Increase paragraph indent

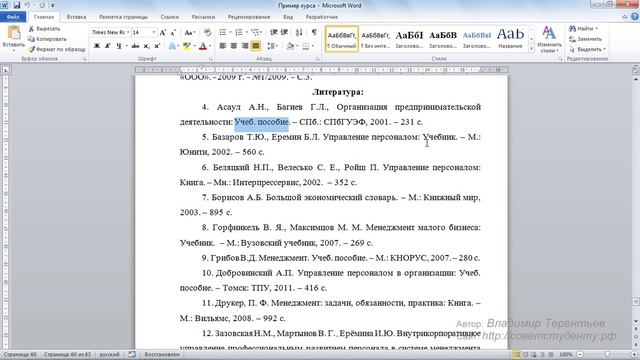click(284, 32)
